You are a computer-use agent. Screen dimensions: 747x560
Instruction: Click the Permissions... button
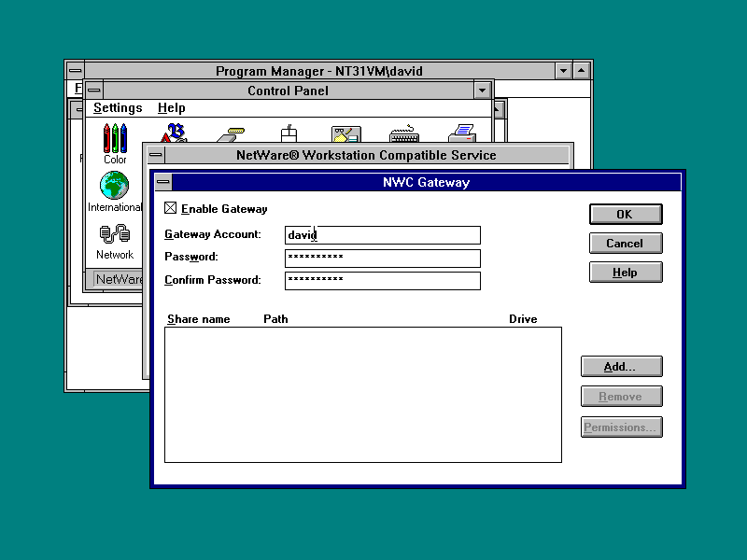(x=621, y=427)
